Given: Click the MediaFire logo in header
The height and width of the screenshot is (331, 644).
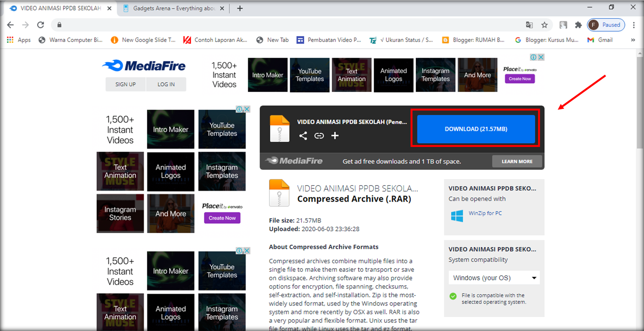Looking at the screenshot, I should (x=144, y=66).
